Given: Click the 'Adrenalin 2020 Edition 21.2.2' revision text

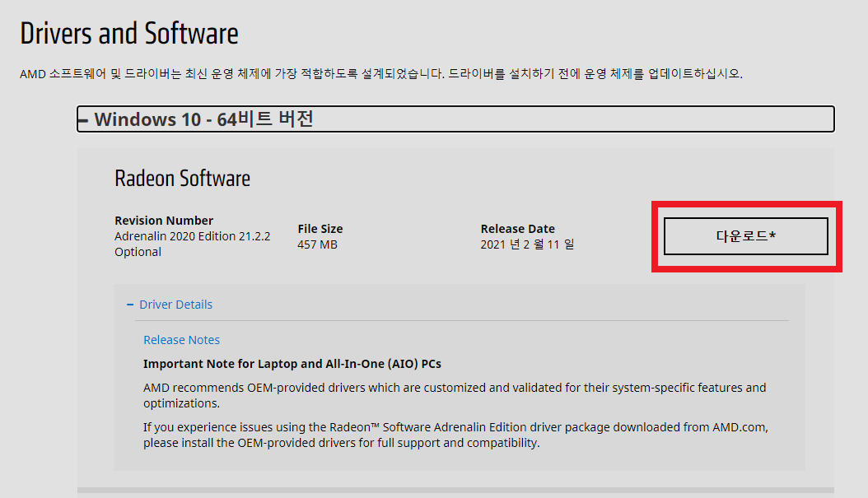Looking at the screenshot, I should (x=192, y=236).
